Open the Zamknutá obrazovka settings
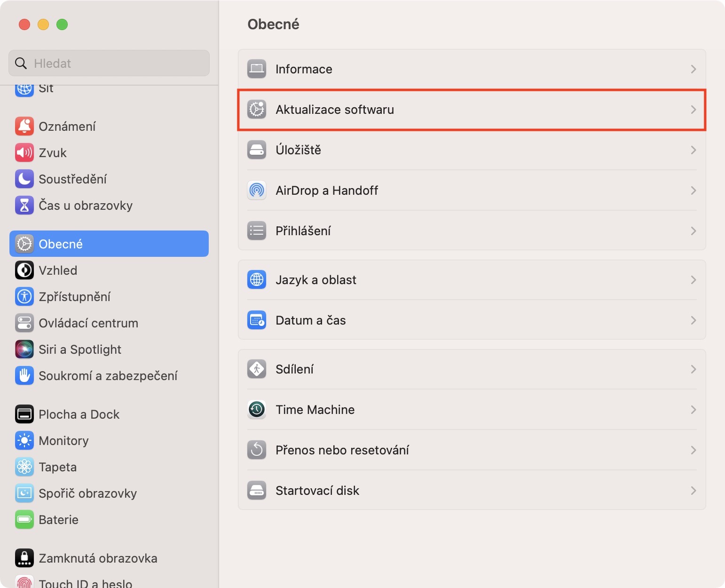 coord(98,558)
